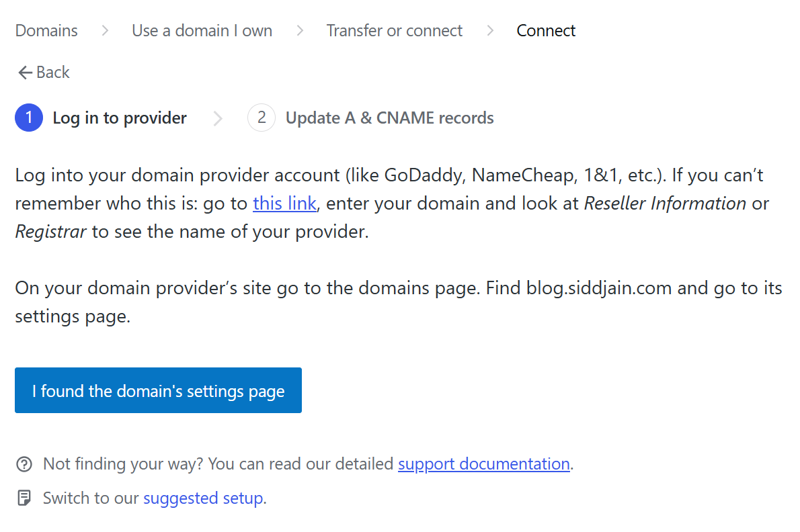
Task: Click chevron after 'Use a domain I own'
Action: tap(300, 31)
